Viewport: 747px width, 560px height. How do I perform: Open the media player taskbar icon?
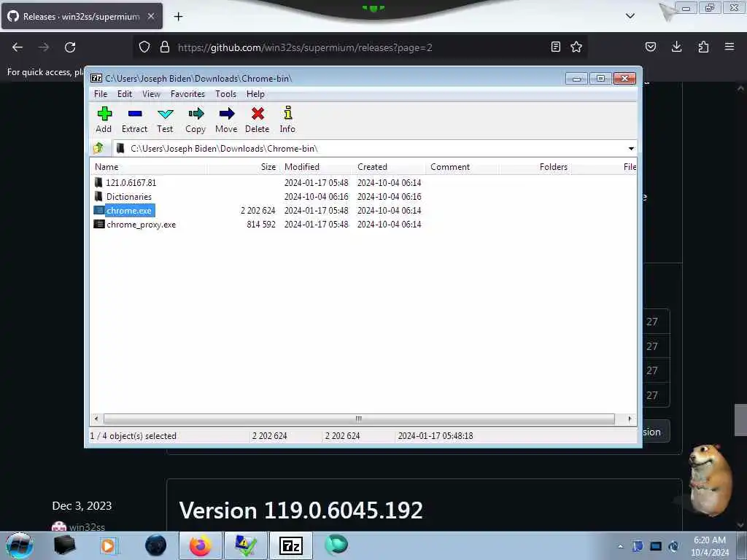coord(108,545)
